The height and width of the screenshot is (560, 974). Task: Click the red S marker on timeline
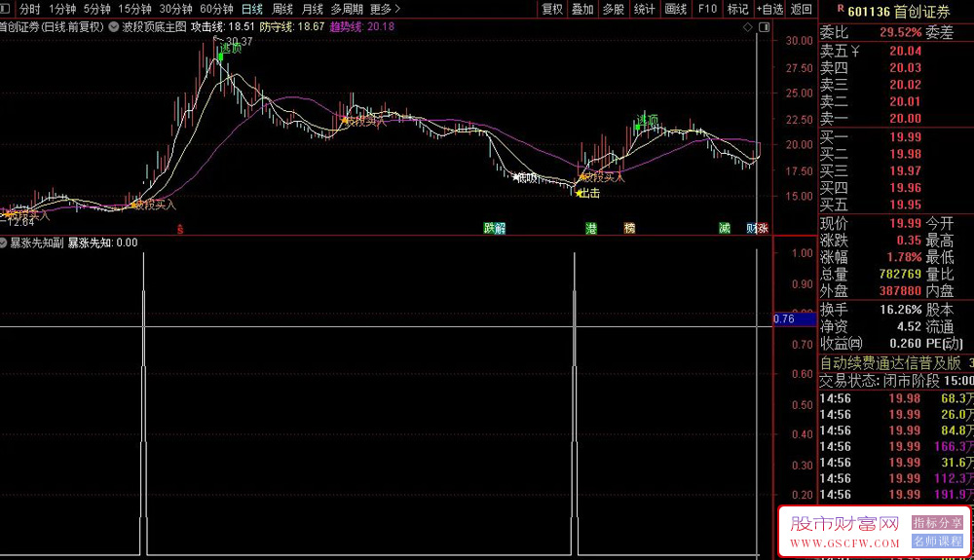click(x=180, y=229)
